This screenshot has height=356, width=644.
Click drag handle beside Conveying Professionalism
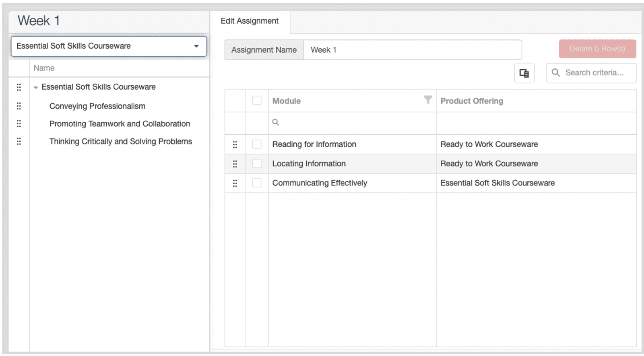[x=19, y=106]
